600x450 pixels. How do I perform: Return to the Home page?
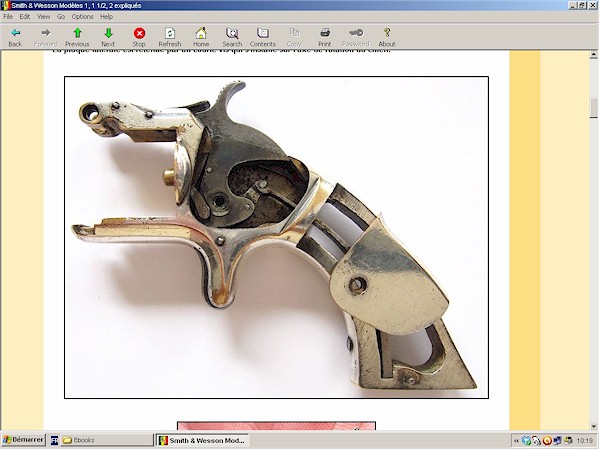pyautogui.click(x=201, y=38)
